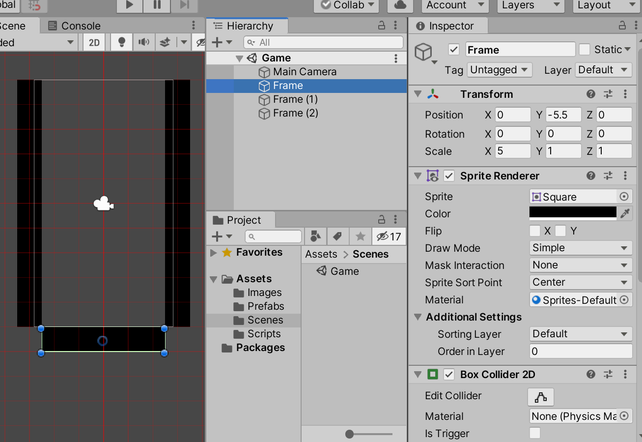Screen dimensions: 642x442
Task: Expand the Favorites folder
Action: 213,253
